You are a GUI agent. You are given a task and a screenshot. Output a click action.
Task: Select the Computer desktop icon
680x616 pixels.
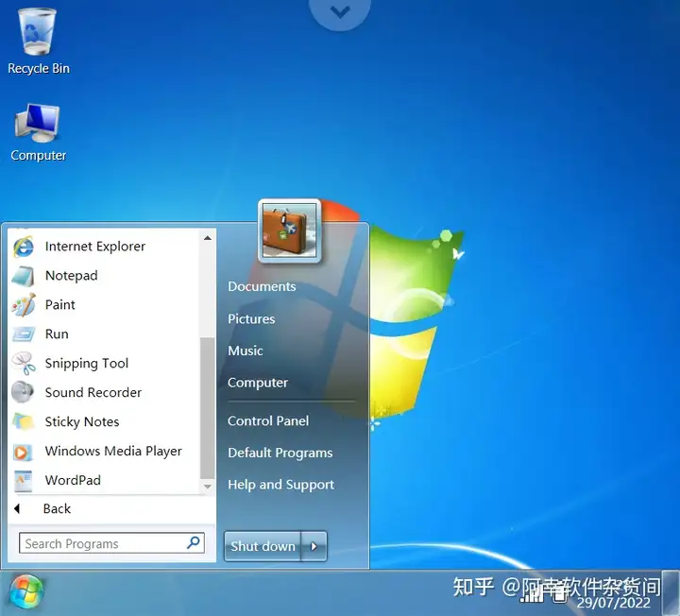point(38,132)
